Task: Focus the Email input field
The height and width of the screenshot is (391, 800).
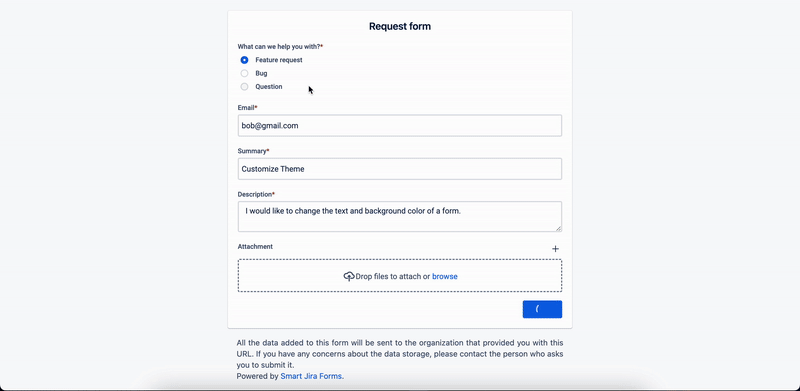Action: pos(399,126)
